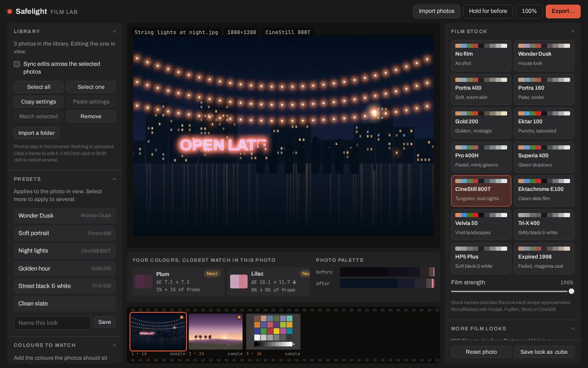Click the Plum colour swatch
588x368 pixels.
pyautogui.click(x=143, y=282)
